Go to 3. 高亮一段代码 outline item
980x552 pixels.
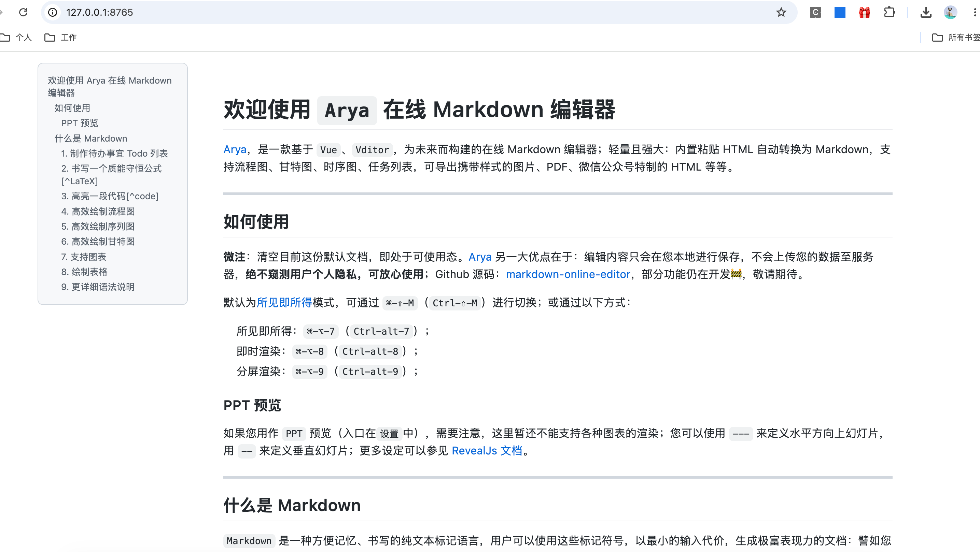click(110, 196)
